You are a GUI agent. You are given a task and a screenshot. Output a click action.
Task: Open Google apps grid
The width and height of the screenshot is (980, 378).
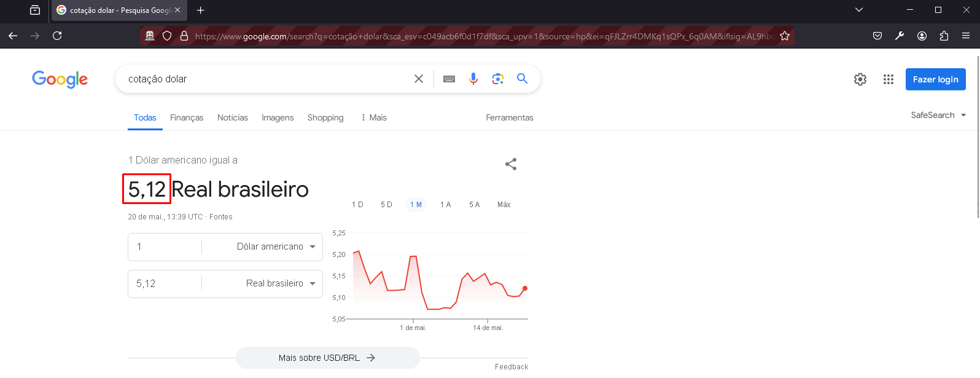tap(889, 79)
